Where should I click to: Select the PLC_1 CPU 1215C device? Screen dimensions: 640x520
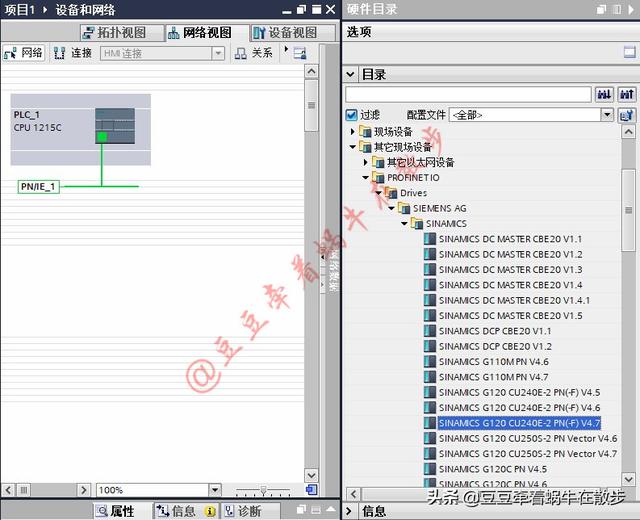pyautogui.click(x=80, y=129)
